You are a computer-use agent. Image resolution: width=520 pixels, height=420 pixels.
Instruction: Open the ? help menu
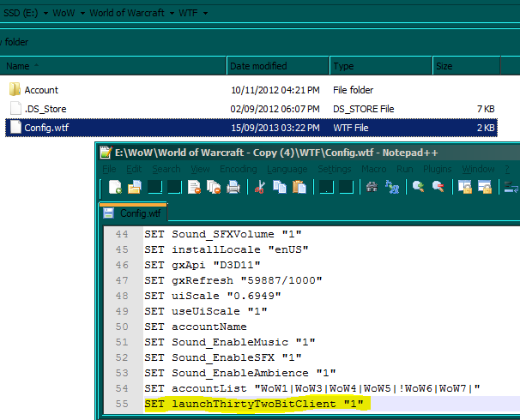click(x=507, y=169)
